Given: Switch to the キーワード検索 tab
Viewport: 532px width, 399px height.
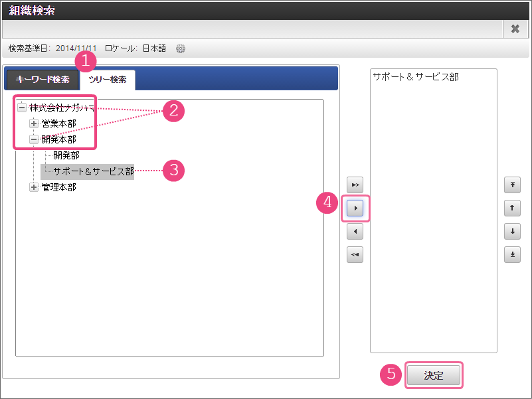Looking at the screenshot, I should (x=43, y=80).
